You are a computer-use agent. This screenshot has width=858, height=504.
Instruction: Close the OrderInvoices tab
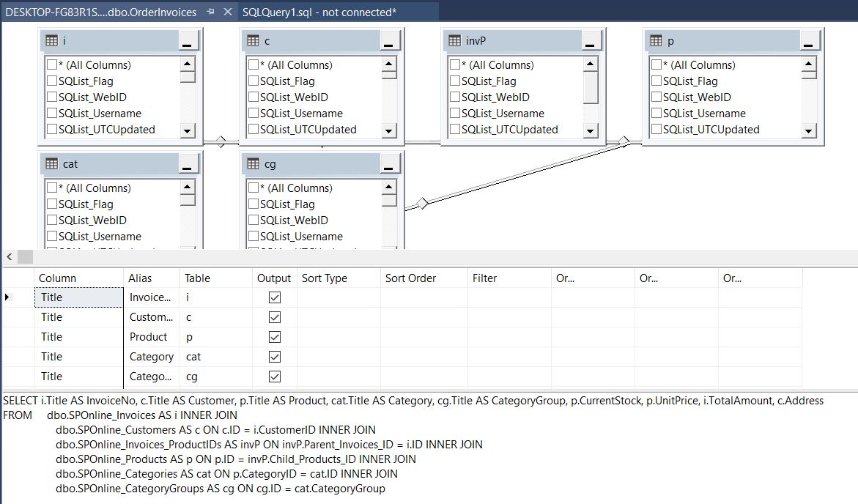(x=227, y=12)
